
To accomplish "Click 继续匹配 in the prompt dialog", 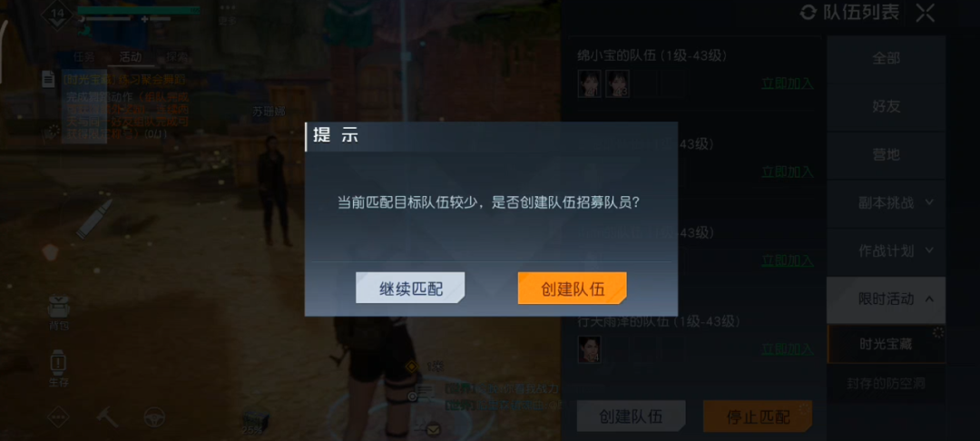I will tap(410, 288).
